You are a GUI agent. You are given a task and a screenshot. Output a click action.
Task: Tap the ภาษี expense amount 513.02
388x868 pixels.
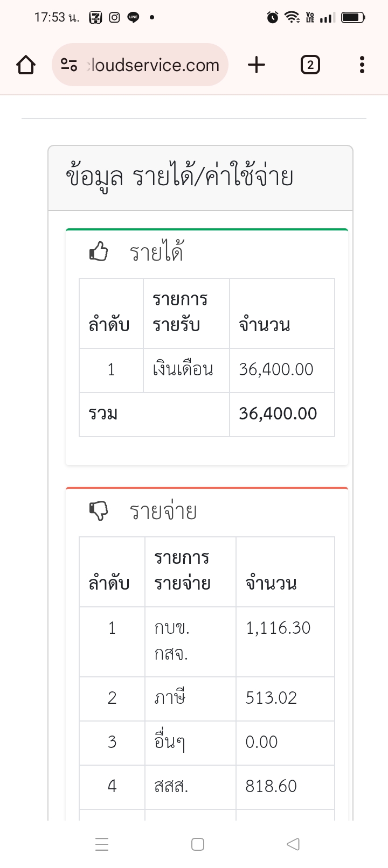pyautogui.click(x=271, y=698)
